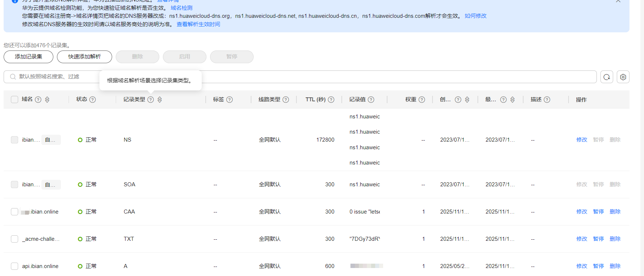Viewport: 644px width, 276px height.
Task: Sort by 最... modified time arrows
Action: (512, 100)
